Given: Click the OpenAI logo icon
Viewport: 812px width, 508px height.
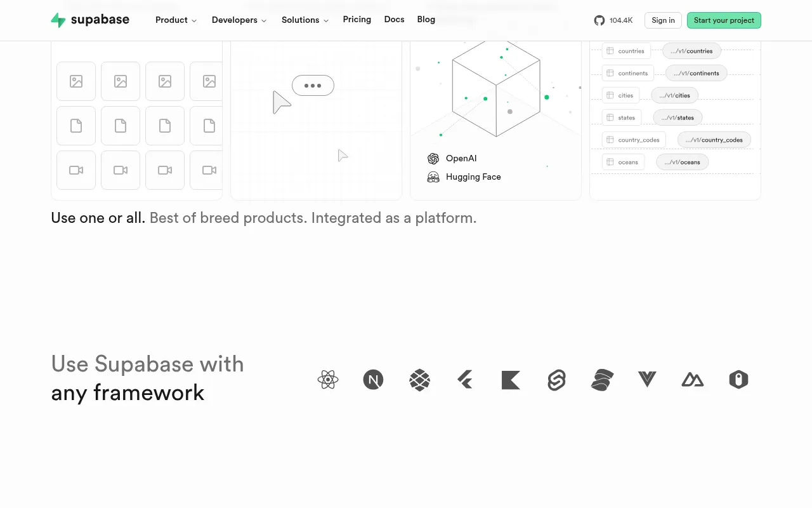Looking at the screenshot, I should point(433,159).
